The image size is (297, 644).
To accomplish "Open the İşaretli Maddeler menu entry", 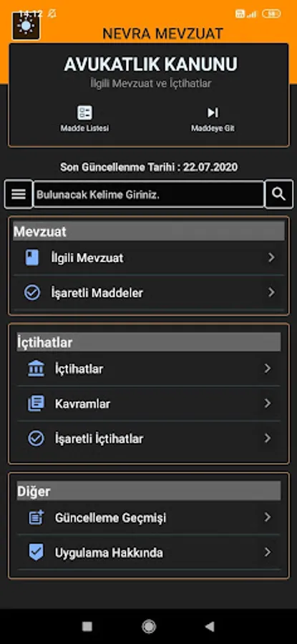I will click(x=149, y=293).
